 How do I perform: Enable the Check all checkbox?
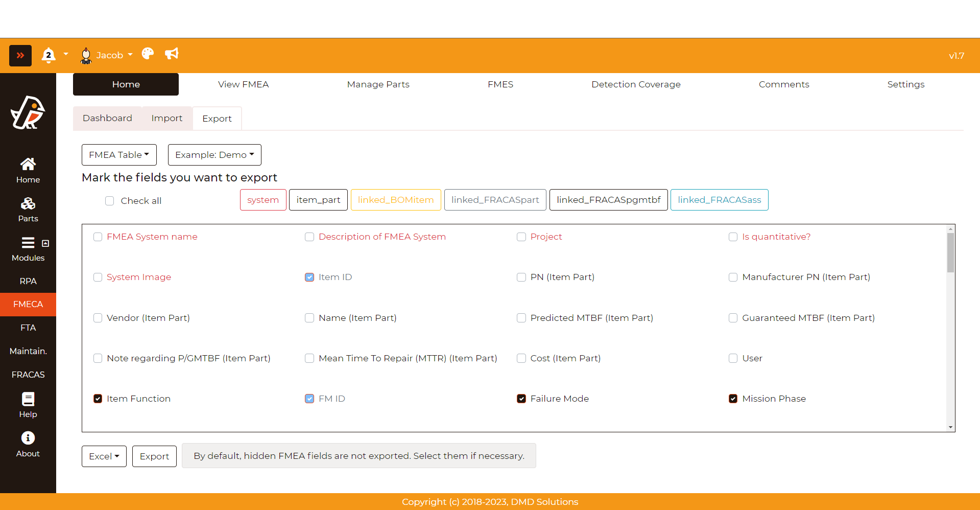(110, 201)
